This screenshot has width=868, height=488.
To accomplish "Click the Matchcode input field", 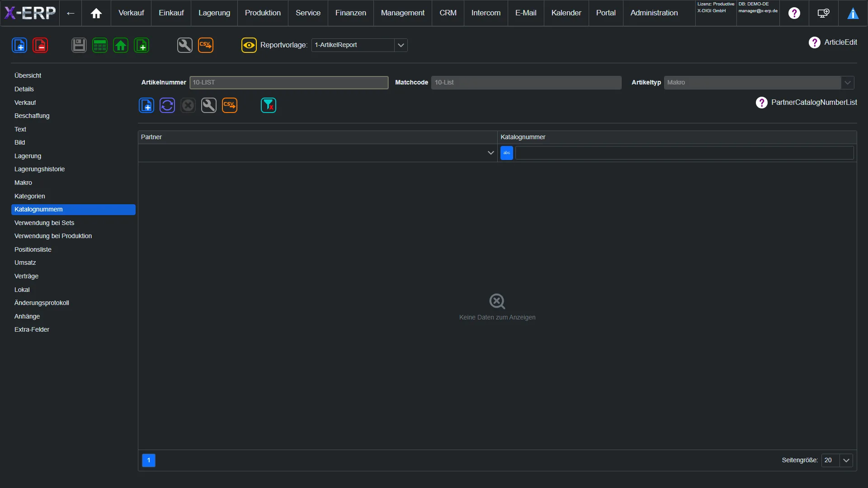I will [526, 83].
